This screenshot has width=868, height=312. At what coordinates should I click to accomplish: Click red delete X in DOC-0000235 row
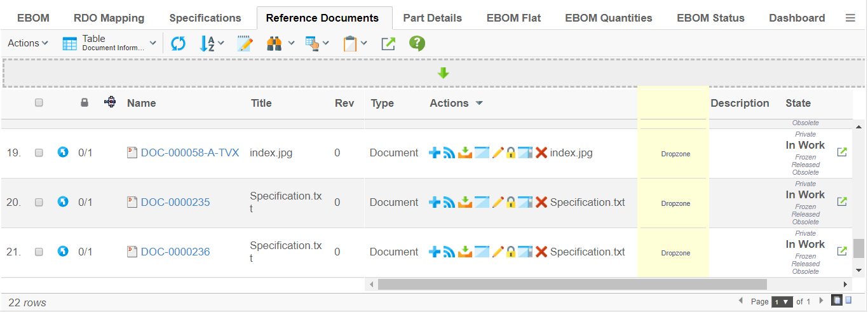coord(541,202)
